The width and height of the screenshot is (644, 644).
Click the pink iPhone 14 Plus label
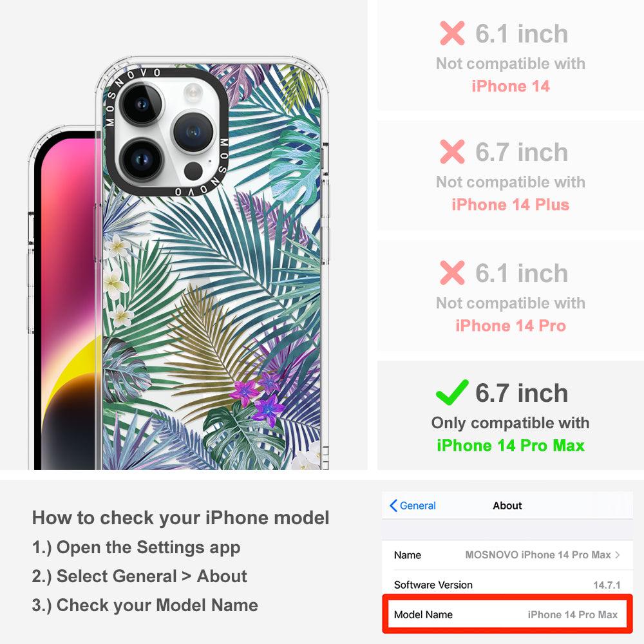(511, 205)
